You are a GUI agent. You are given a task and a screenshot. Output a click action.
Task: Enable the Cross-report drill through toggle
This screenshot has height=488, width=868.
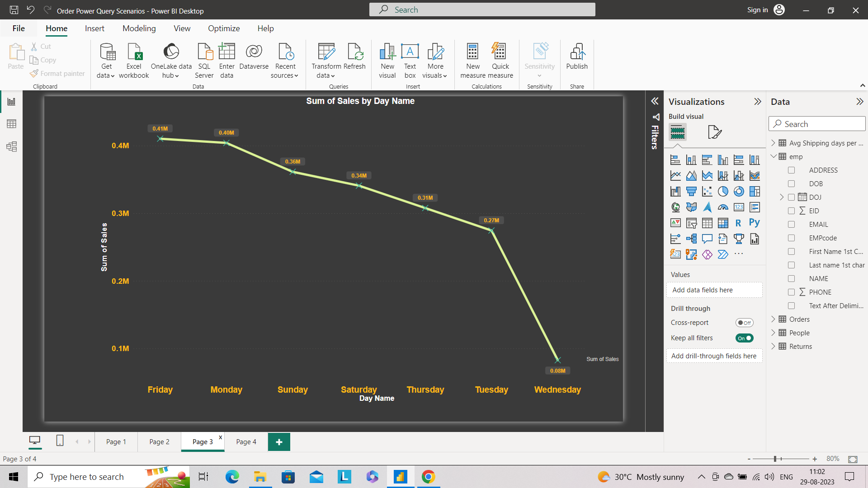click(x=744, y=322)
